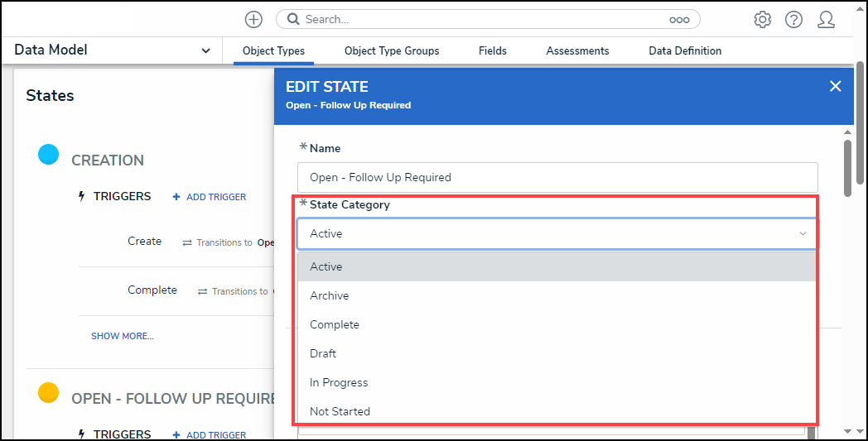Select Archive from State Category list
Viewport: 868px width, 441px height.
(x=330, y=295)
